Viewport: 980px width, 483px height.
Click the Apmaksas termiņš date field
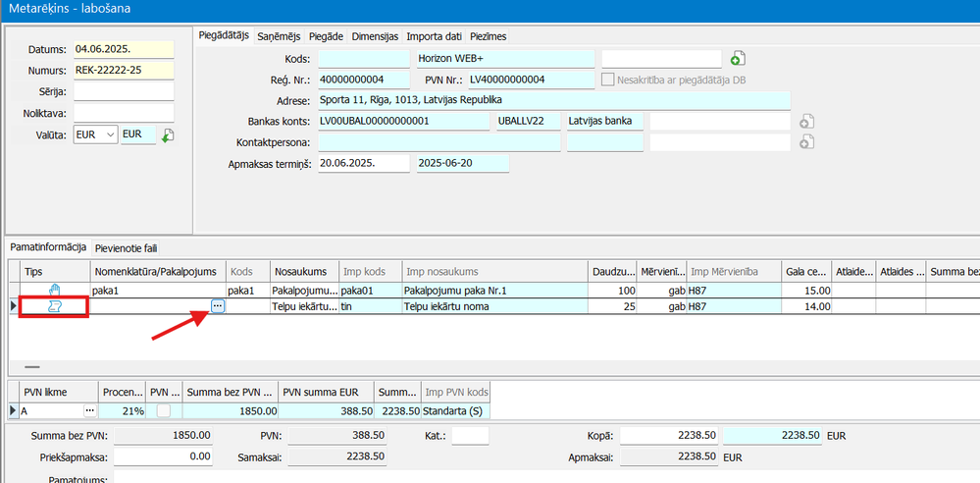361,163
